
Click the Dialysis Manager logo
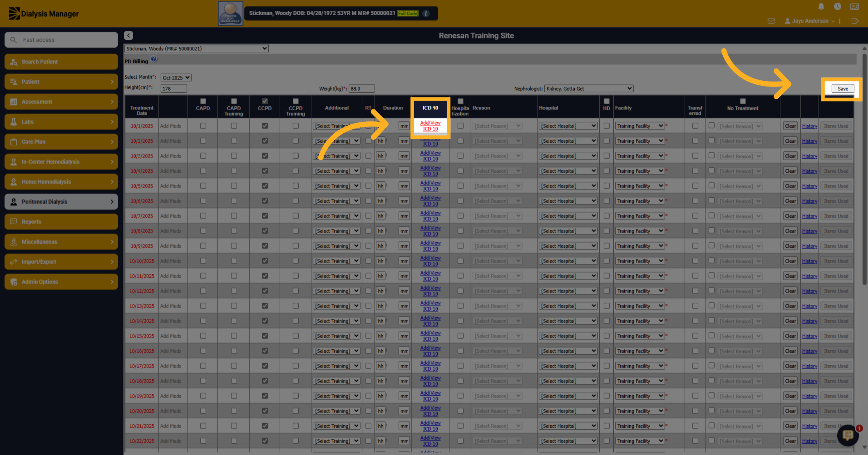tap(44, 13)
